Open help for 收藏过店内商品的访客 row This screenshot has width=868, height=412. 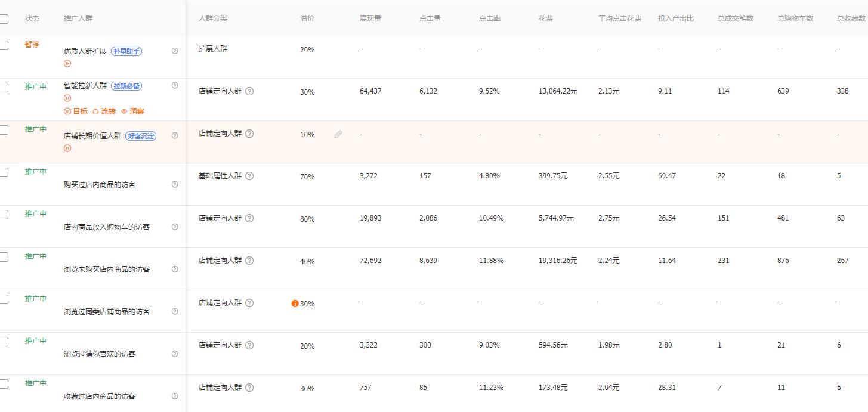(174, 395)
